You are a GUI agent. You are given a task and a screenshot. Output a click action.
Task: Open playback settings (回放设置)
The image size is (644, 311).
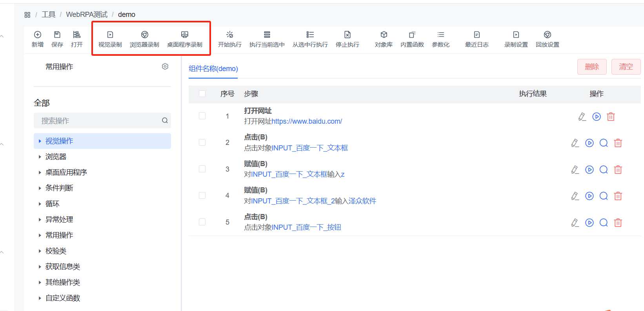pos(547,39)
